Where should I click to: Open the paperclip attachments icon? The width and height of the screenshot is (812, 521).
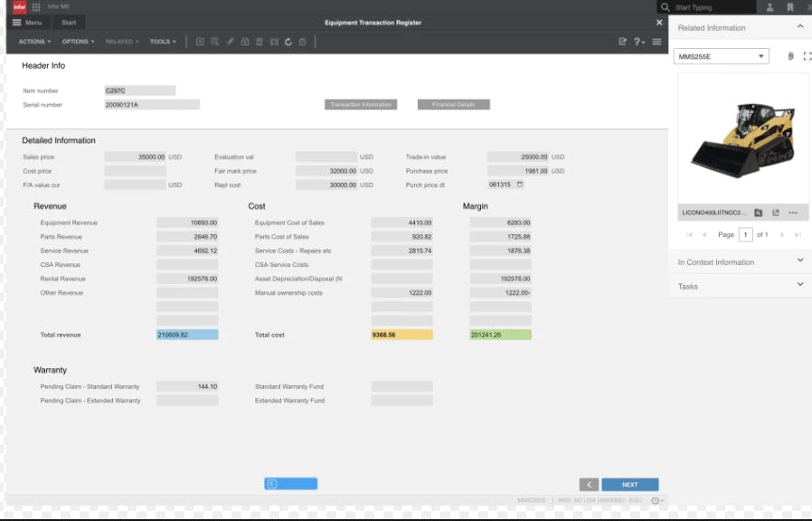pyautogui.click(x=791, y=56)
